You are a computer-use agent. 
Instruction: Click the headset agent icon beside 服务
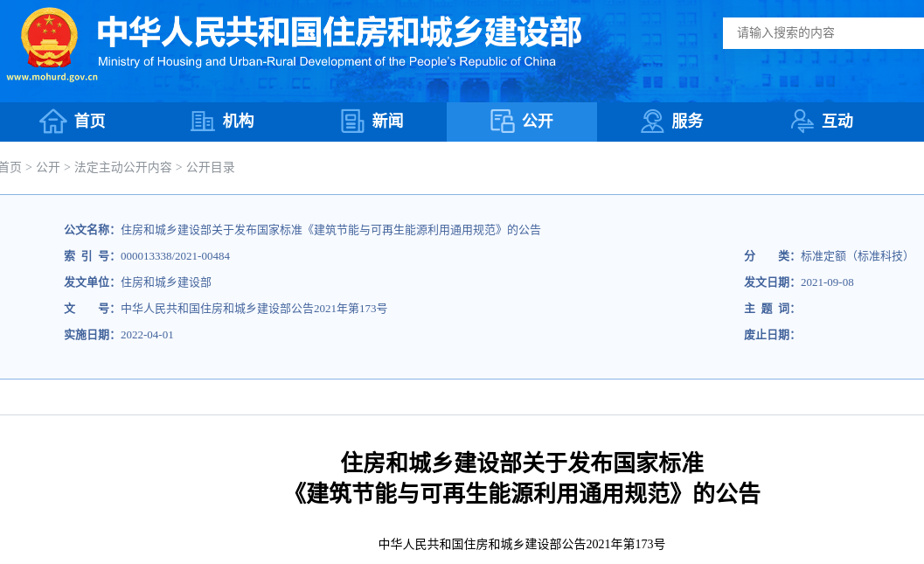tap(652, 122)
